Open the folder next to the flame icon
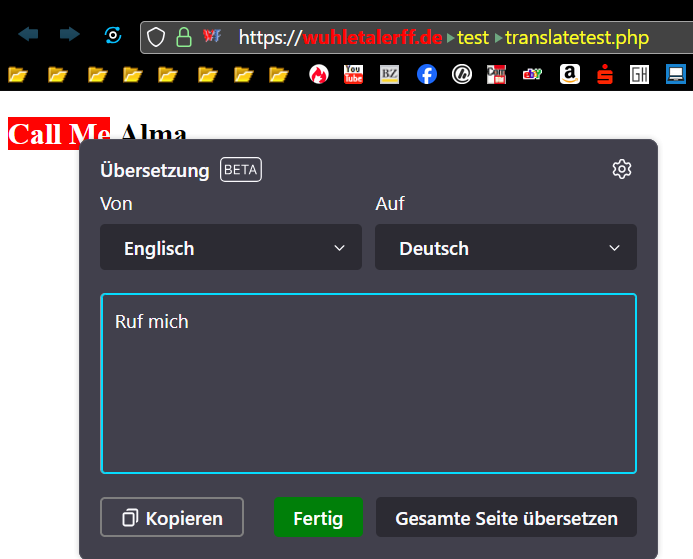The image size is (693, 559). click(x=278, y=75)
